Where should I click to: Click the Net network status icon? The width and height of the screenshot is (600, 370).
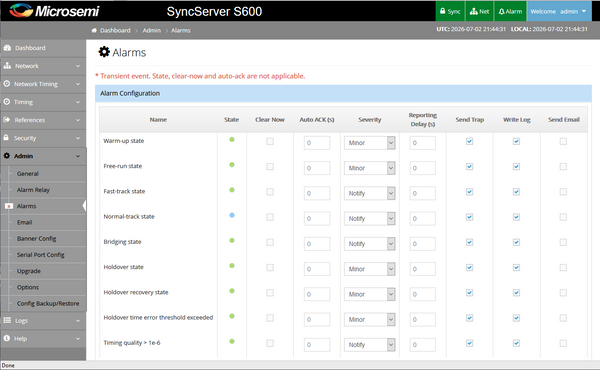[x=473, y=11]
